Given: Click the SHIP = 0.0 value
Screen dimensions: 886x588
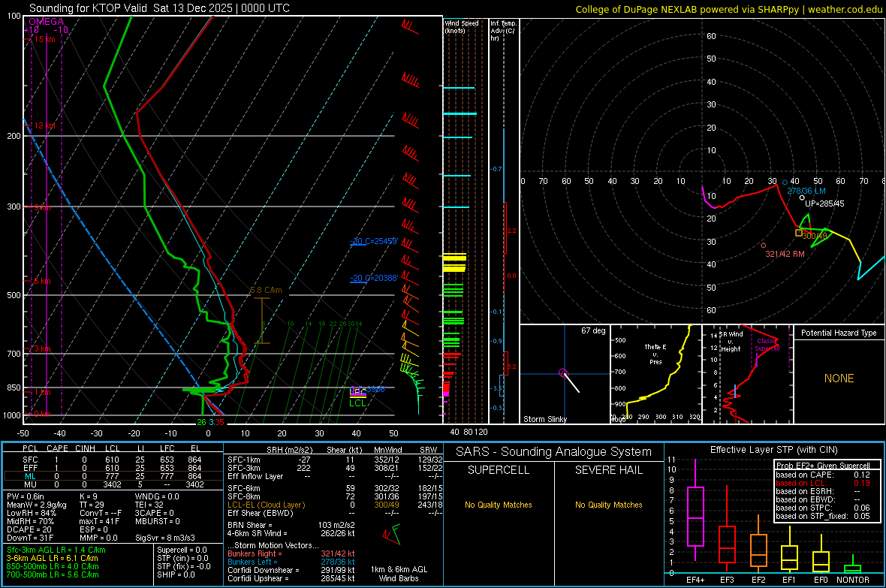Looking at the screenshot, I should click(176, 574).
